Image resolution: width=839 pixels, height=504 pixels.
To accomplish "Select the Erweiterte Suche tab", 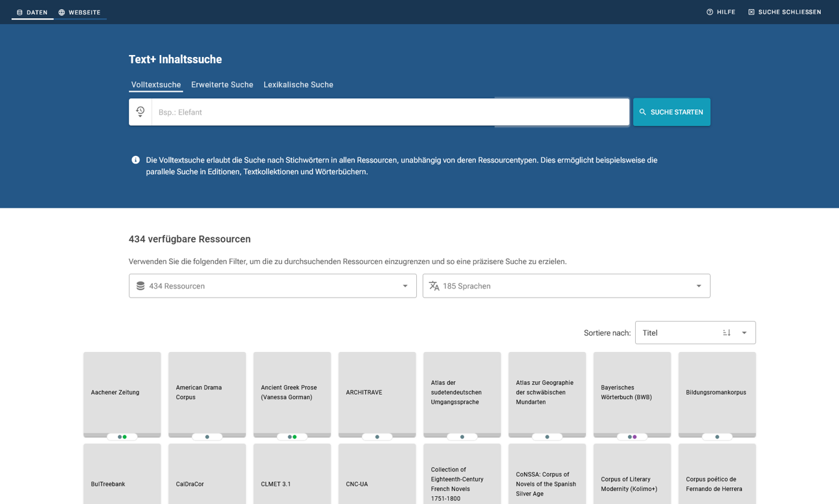I will 222,85.
